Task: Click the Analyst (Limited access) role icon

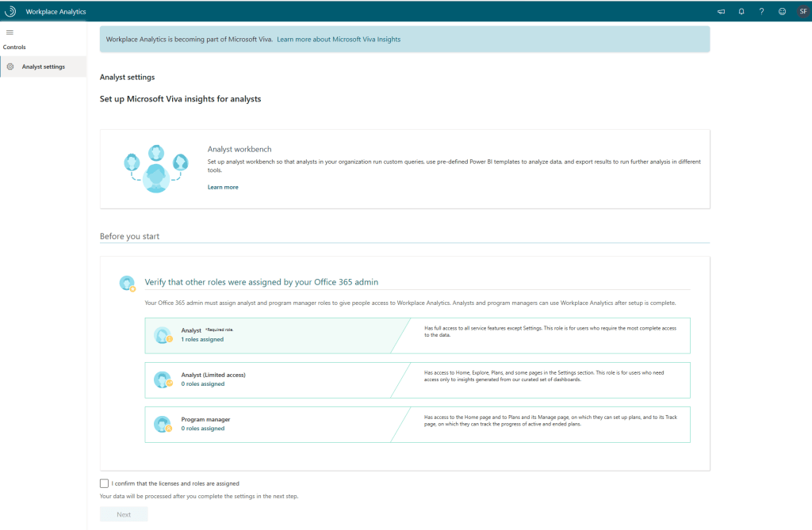Action: click(x=163, y=379)
